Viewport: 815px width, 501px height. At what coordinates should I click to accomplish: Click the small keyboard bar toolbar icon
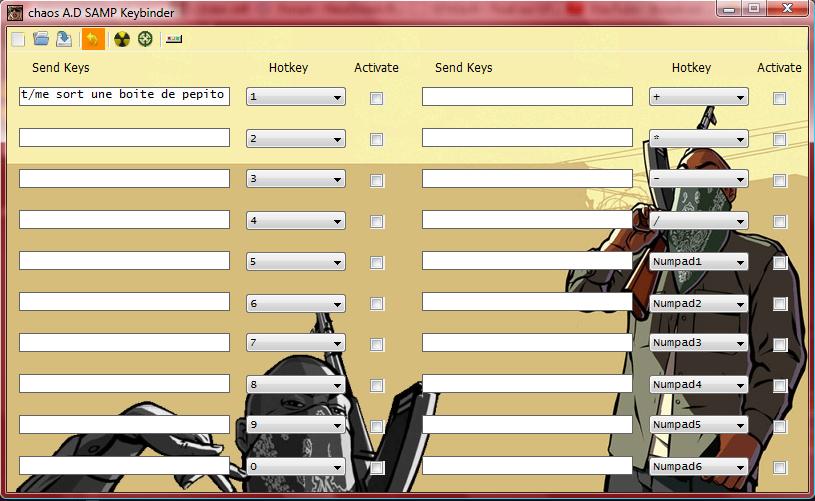(174, 39)
